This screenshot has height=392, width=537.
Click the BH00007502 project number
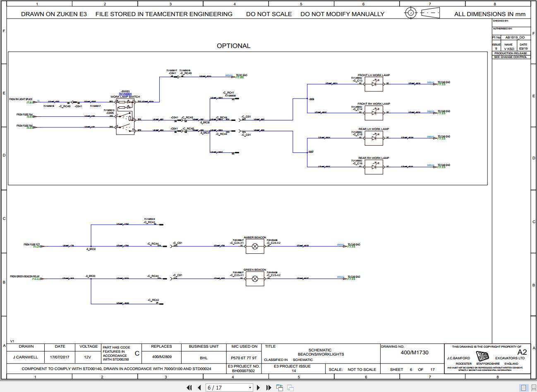point(244,371)
